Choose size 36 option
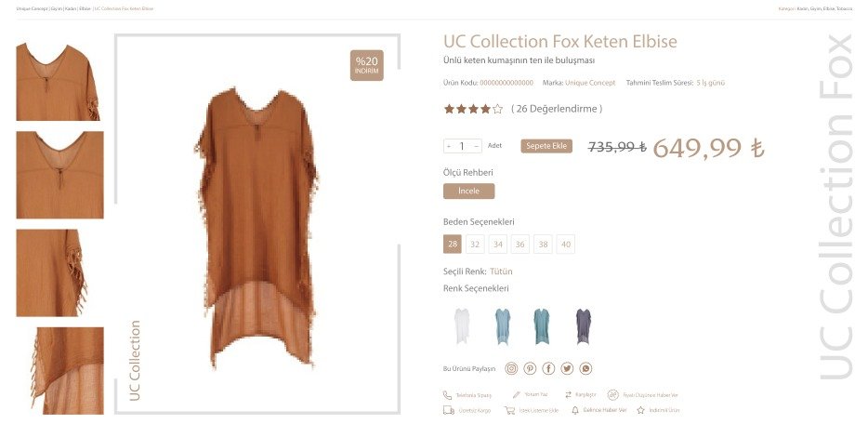The image size is (868, 424). point(520,245)
